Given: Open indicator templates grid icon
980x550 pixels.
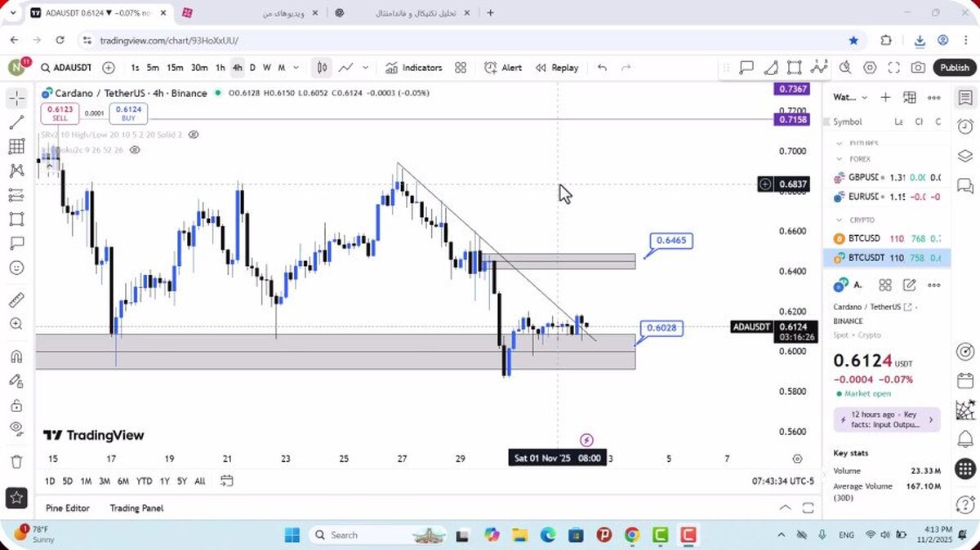Looking at the screenshot, I should tap(461, 68).
